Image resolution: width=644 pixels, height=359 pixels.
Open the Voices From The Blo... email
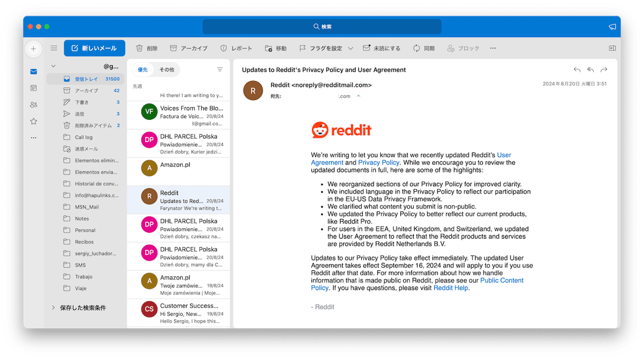[179, 116]
